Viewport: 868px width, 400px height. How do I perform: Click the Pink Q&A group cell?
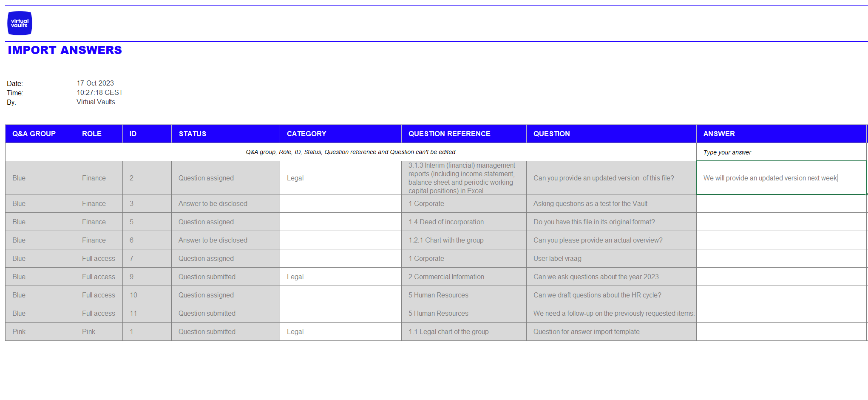[x=40, y=332]
